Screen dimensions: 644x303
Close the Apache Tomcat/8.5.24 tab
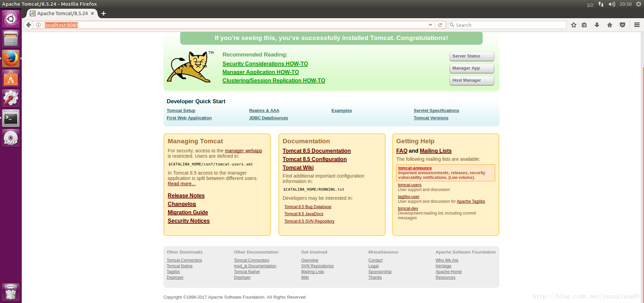[92, 13]
